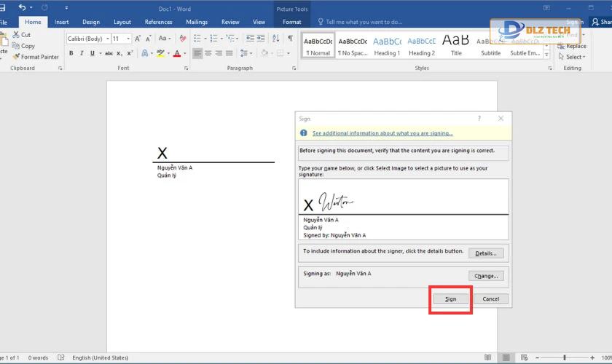Switch to Print Layout view in the status bar
The width and height of the screenshot is (612, 364).
pos(506,357)
